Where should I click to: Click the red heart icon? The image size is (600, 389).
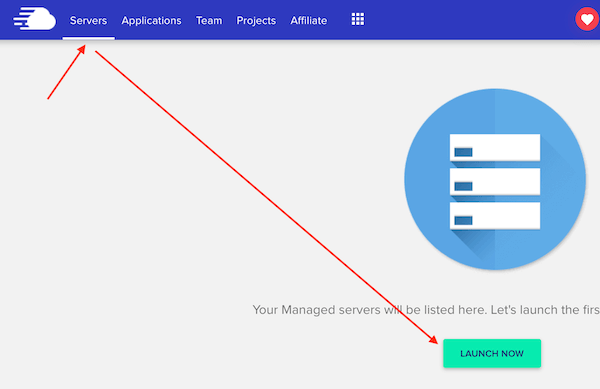tap(587, 19)
